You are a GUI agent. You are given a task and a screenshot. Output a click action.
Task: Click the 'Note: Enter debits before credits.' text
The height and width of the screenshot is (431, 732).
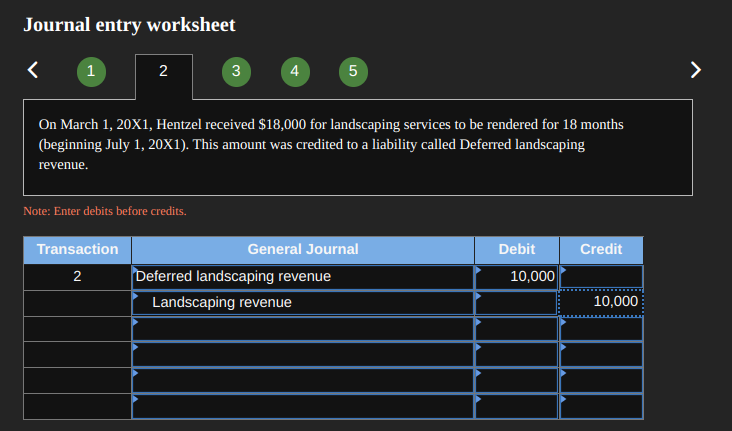(105, 211)
